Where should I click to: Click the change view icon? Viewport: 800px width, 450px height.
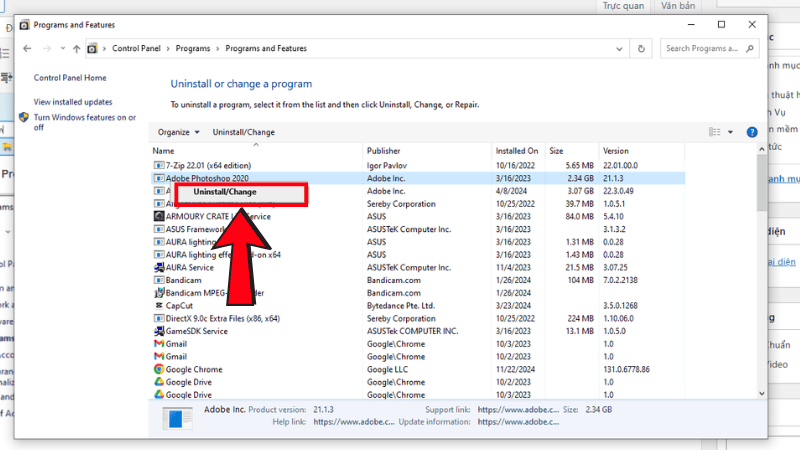tap(715, 132)
